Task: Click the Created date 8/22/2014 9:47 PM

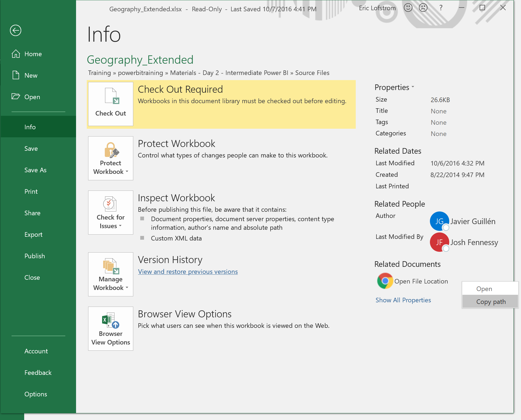Action: tap(457, 175)
